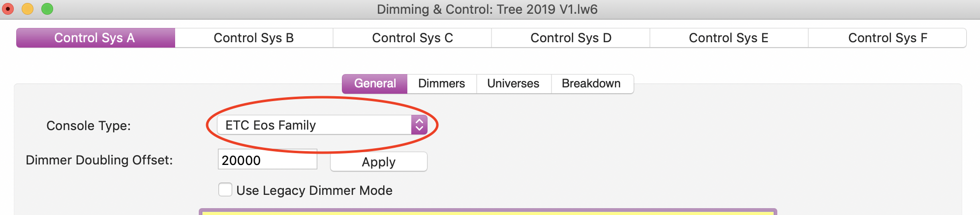The width and height of the screenshot is (980, 215).
Task: Switch to the Universes sub-tab
Action: tap(513, 83)
